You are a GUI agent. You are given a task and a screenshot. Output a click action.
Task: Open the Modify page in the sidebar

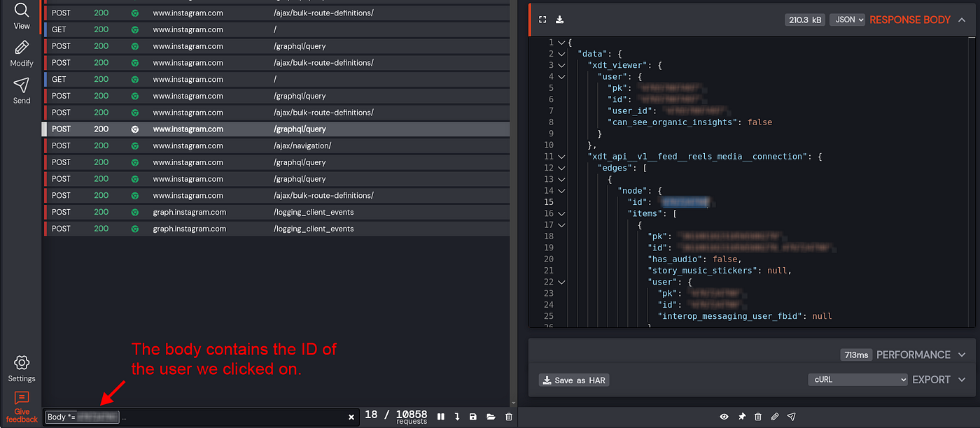point(22,54)
